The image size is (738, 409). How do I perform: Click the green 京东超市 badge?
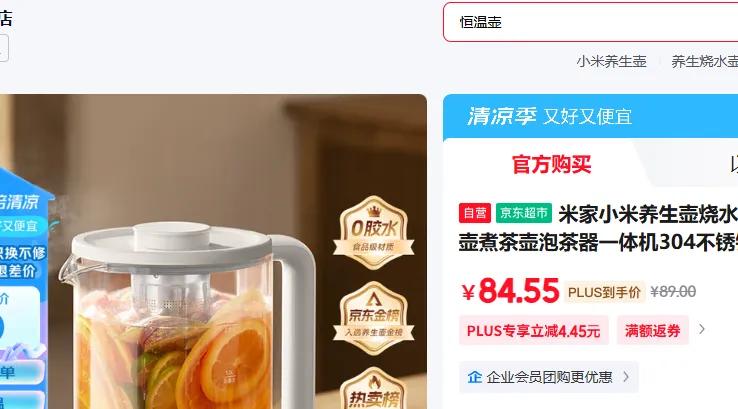[524, 213]
